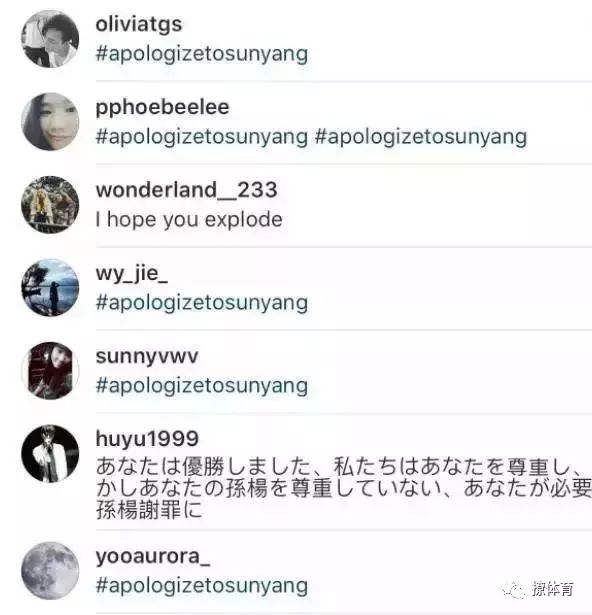View wy_jie_ profile picture
Viewport: 592px width, 615px height.
[x=50, y=287]
